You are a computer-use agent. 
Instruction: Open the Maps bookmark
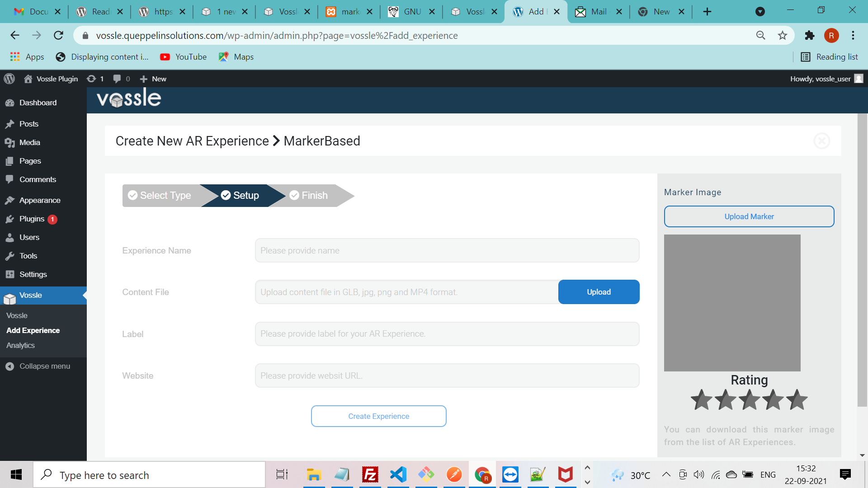[236, 56]
